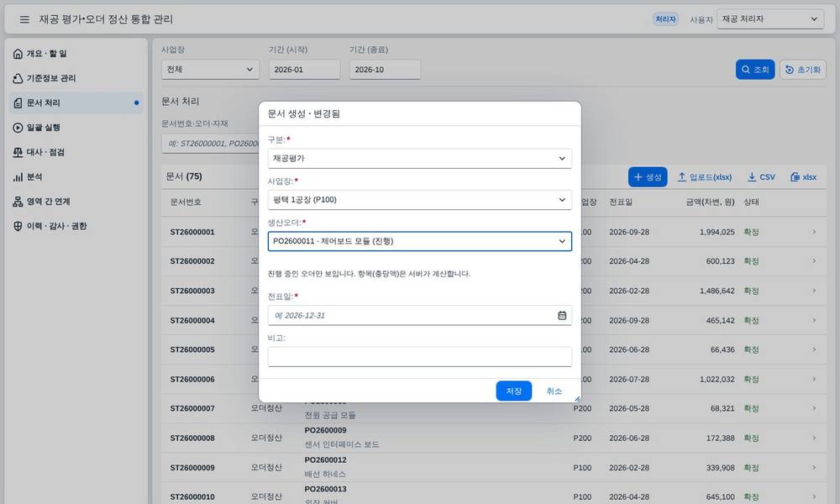This screenshot has width=840, height=504.
Task: Open the 구분 dropdown showing 재공평가
Action: [419, 159]
